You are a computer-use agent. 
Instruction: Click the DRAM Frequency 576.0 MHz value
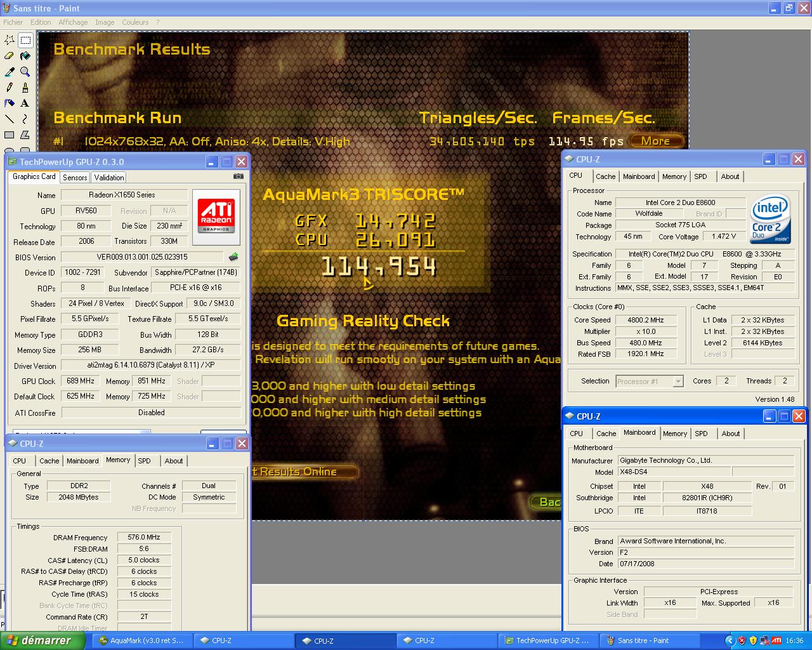pyautogui.click(x=144, y=537)
